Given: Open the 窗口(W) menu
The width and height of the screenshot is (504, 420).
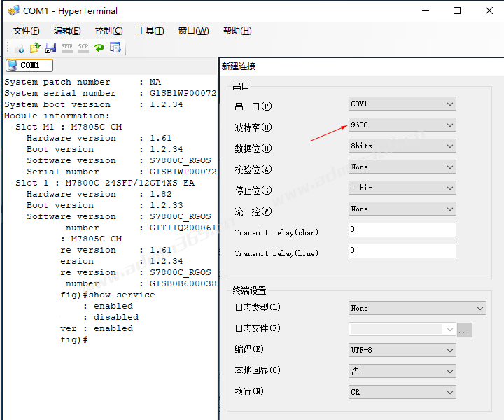Looking at the screenshot, I should coord(193,31).
